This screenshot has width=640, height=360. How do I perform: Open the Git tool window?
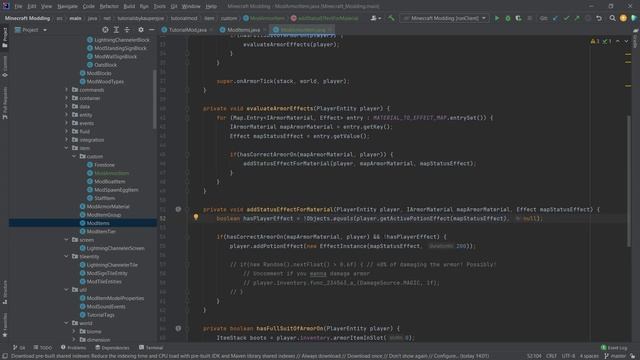[x=19, y=348]
